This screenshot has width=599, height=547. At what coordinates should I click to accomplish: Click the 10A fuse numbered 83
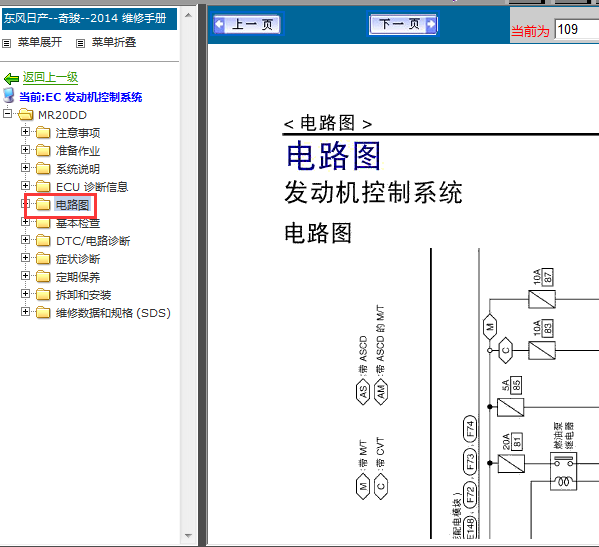pos(542,350)
